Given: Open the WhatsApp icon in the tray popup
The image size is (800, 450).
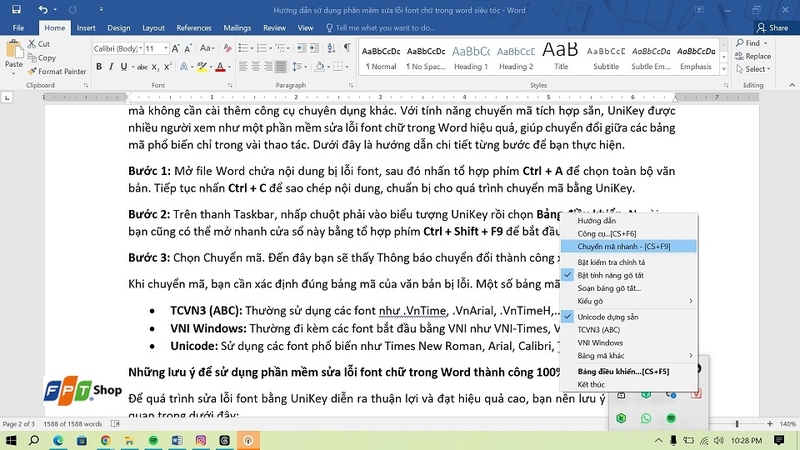Looking at the screenshot, I should pyautogui.click(x=646, y=418).
